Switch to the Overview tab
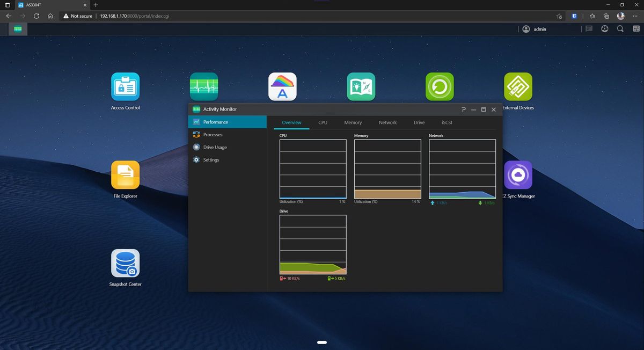The image size is (644, 350). 291,122
